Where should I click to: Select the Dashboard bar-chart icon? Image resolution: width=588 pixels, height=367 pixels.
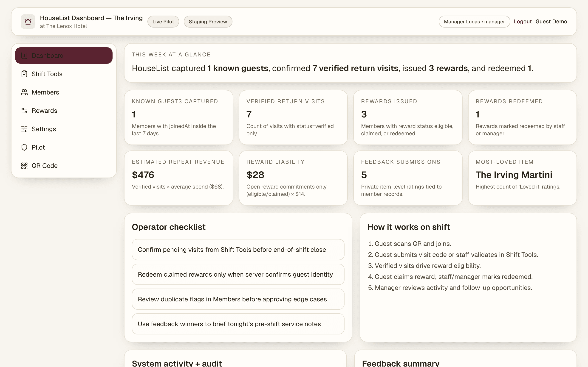24,55
